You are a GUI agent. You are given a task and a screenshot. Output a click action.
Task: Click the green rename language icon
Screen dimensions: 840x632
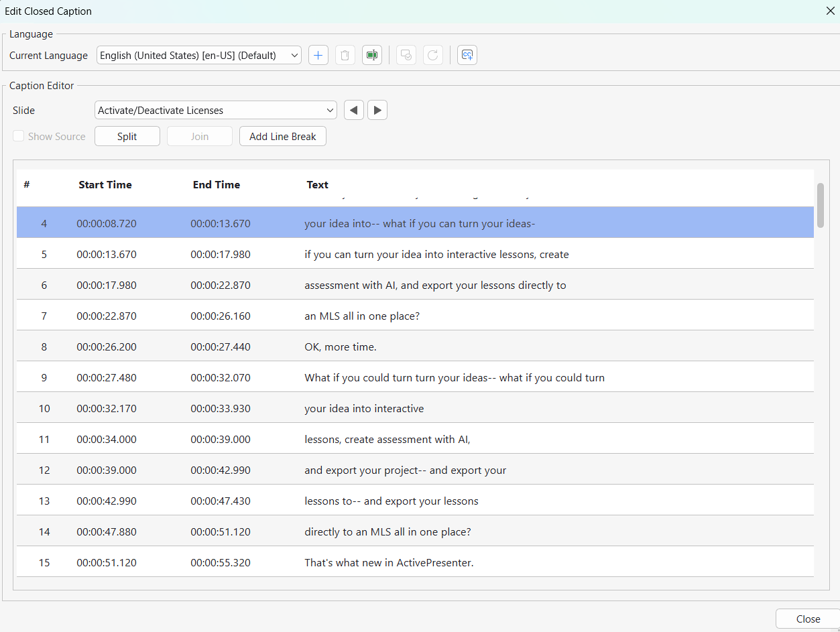(x=372, y=55)
